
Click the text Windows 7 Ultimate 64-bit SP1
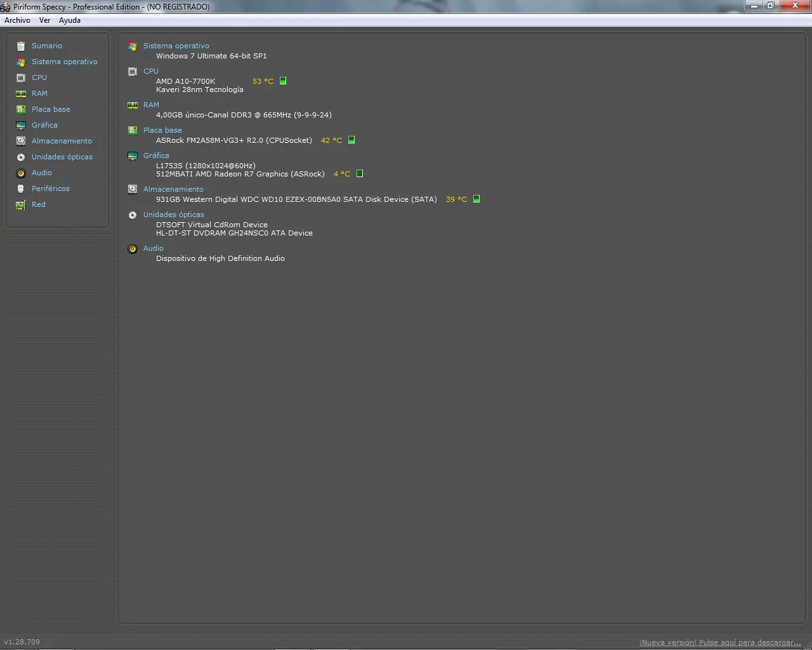tap(211, 56)
